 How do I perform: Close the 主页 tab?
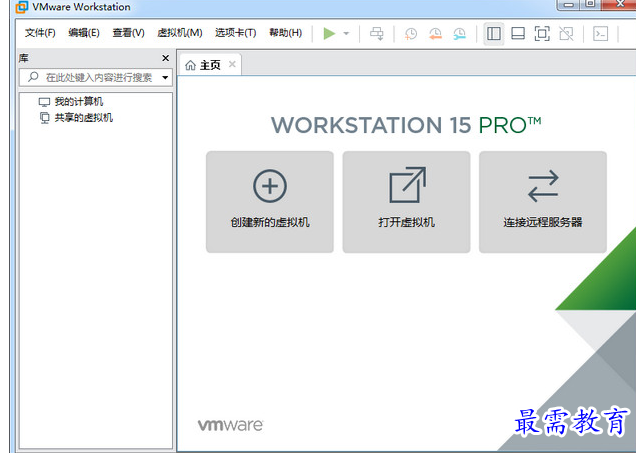[x=232, y=64]
